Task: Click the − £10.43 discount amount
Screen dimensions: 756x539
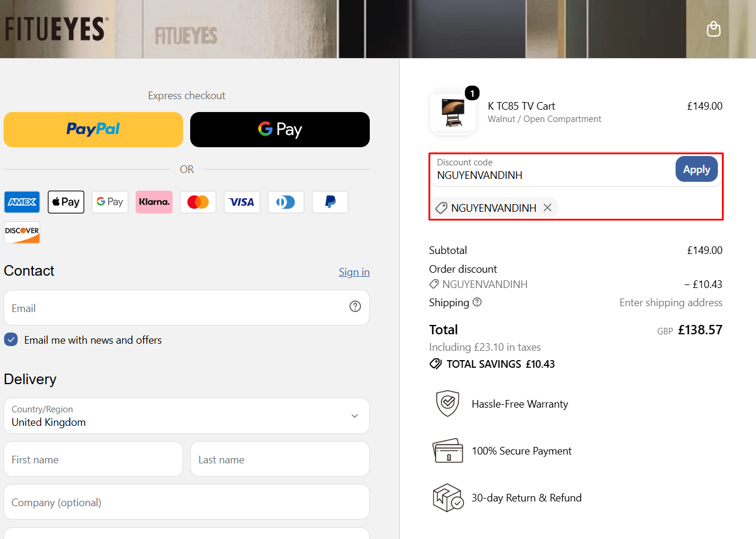Action: [703, 284]
